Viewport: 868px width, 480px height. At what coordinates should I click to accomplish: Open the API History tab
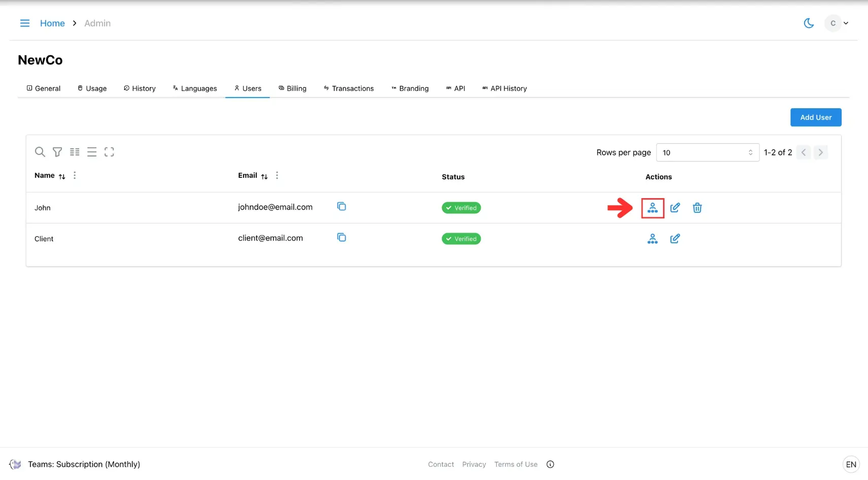point(505,88)
